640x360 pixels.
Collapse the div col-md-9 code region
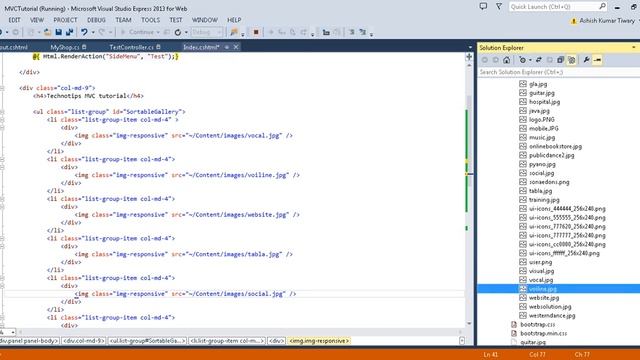[2, 88]
